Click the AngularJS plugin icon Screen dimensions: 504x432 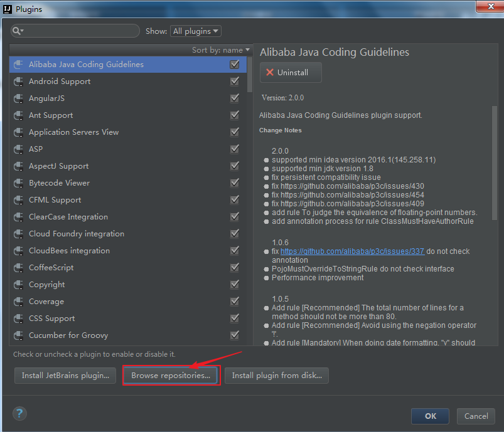pos(19,98)
